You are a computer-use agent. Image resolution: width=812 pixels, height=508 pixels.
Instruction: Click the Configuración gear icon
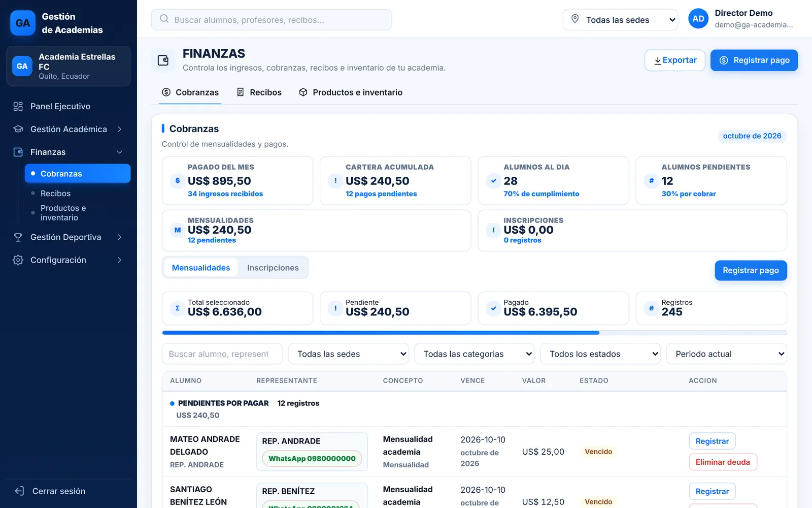[x=18, y=260]
